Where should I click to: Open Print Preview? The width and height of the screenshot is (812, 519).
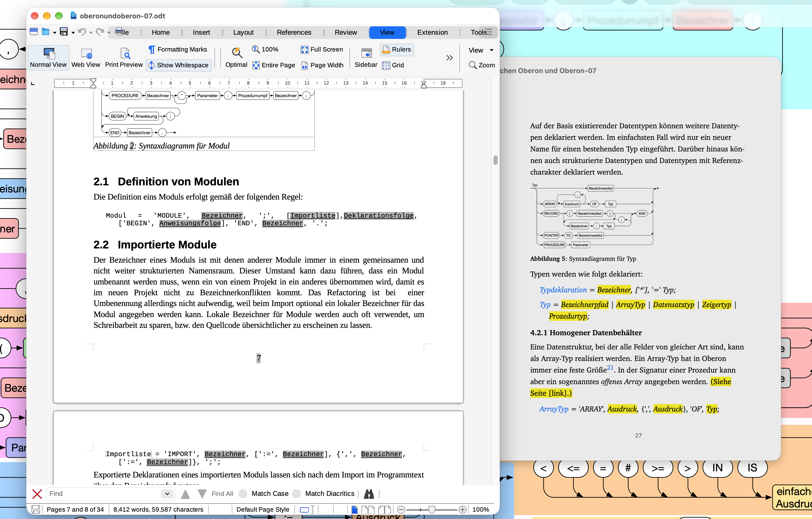(124, 57)
